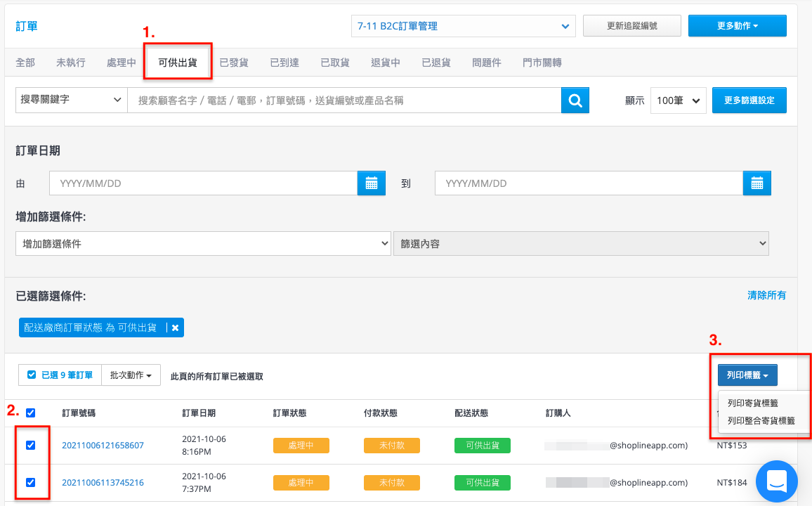Click the NT$153 amount cell
Screen dimensions: 812x506
coord(732,446)
